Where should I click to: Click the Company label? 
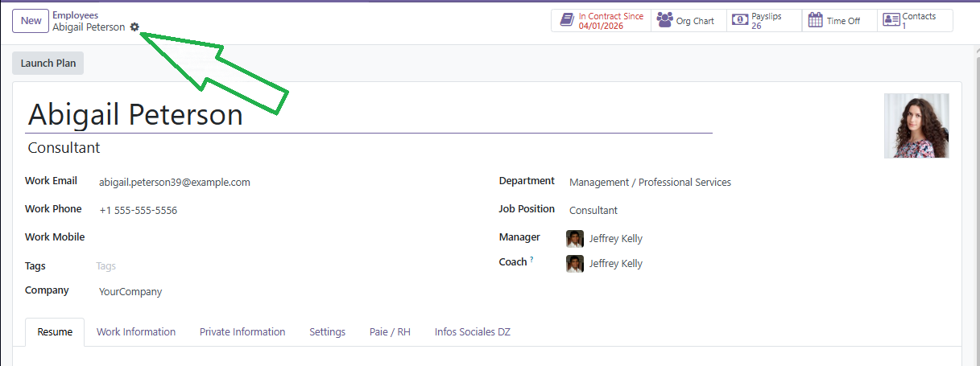47,290
